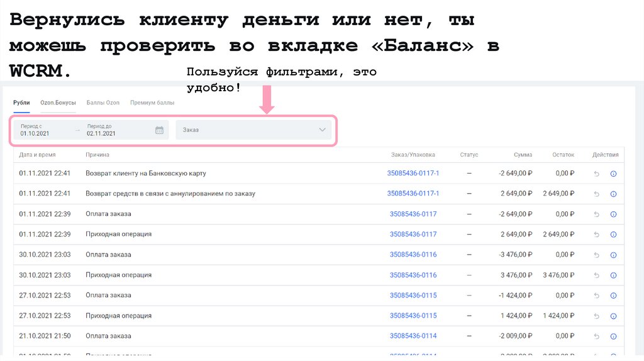Switch to the 'Рубли' tab
644x361 pixels.
click(x=21, y=103)
